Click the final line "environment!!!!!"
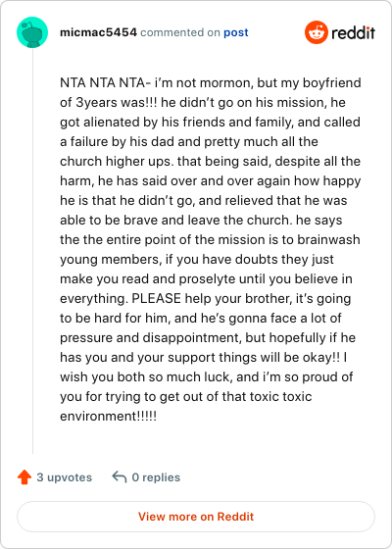Screen dimensions: 392x549 click(x=108, y=417)
